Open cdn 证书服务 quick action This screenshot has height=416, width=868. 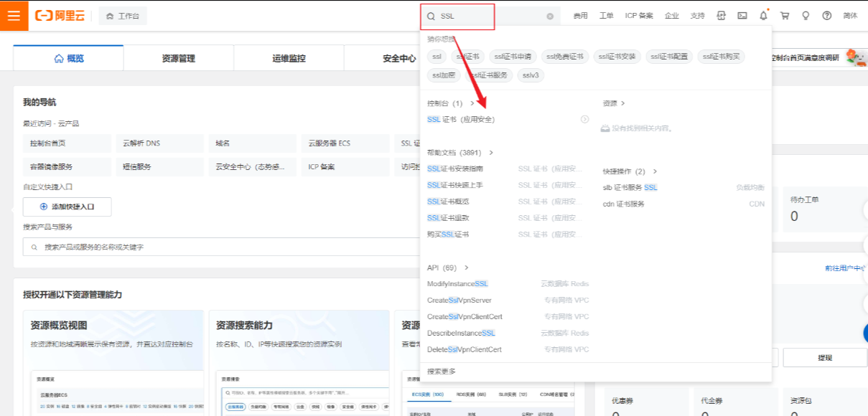click(624, 204)
